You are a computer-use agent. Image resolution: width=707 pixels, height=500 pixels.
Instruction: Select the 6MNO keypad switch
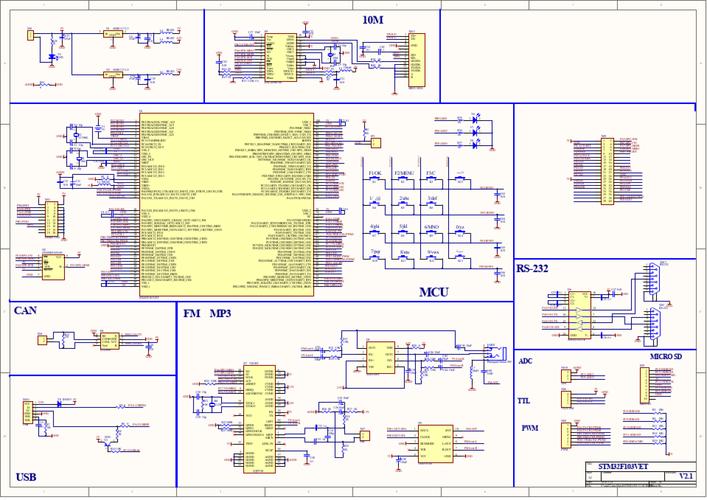point(431,234)
